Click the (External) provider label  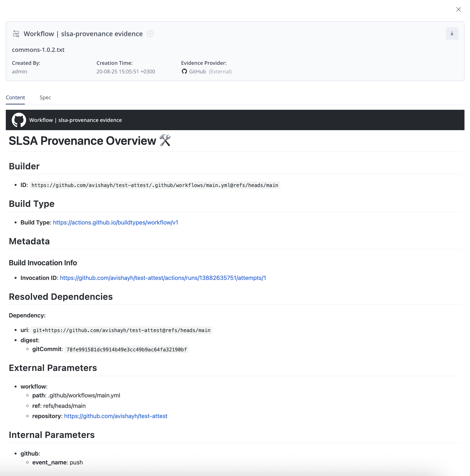pyautogui.click(x=220, y=72)
